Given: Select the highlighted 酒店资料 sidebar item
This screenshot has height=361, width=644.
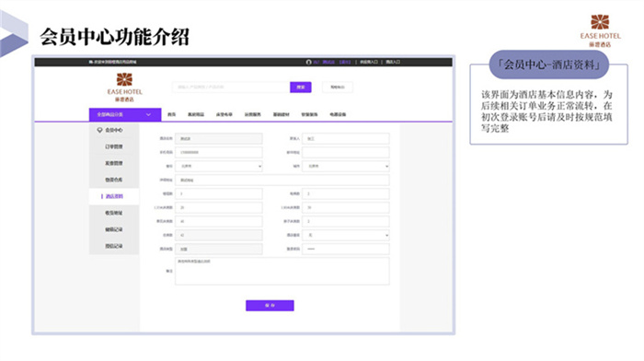Looking at the screenshot, I should pos(114,196).
